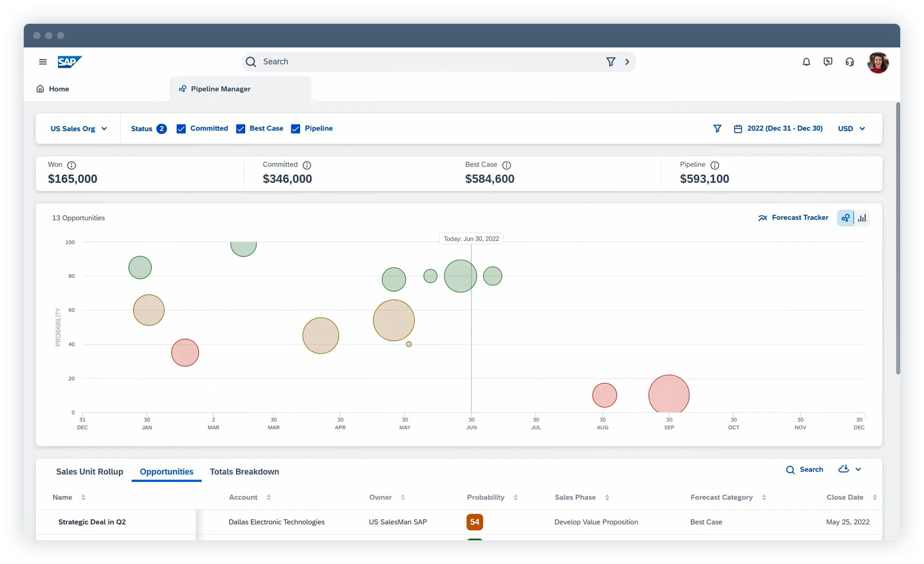Screen dimensions: 924x564
Task: Click the 54 probability badge
Action: pos(475,522)
